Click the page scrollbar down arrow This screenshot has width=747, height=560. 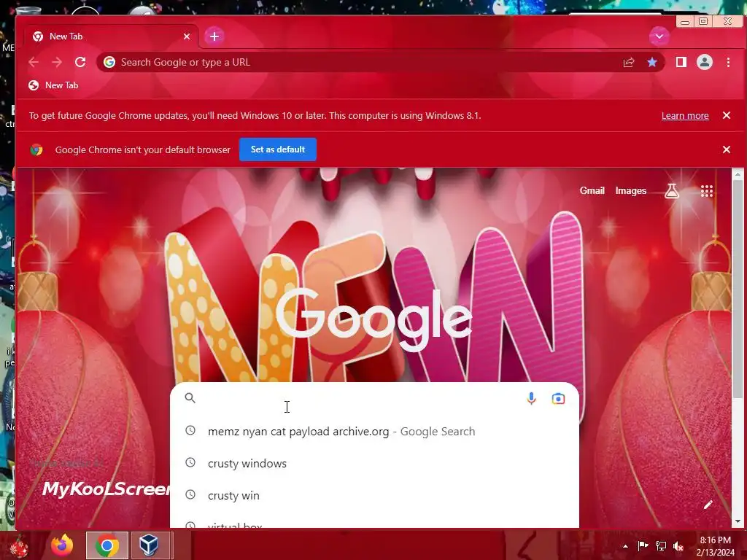(738, 521)
